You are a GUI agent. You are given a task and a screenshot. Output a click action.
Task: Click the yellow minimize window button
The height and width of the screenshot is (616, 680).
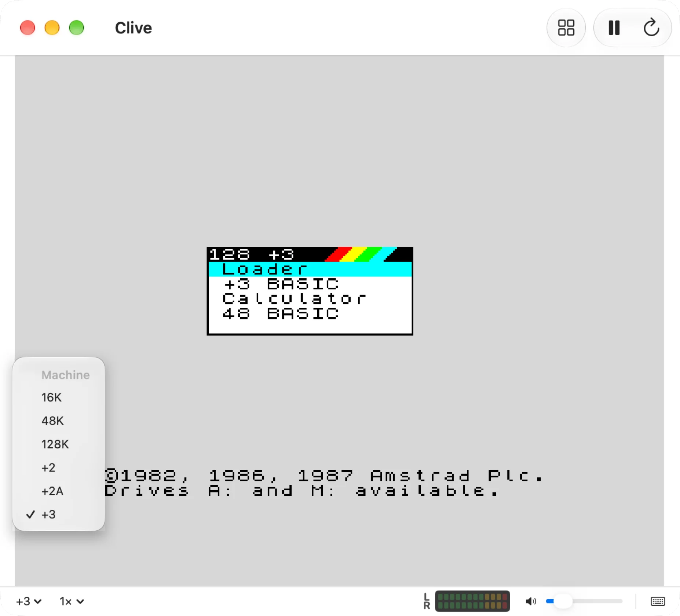point(52,28)
